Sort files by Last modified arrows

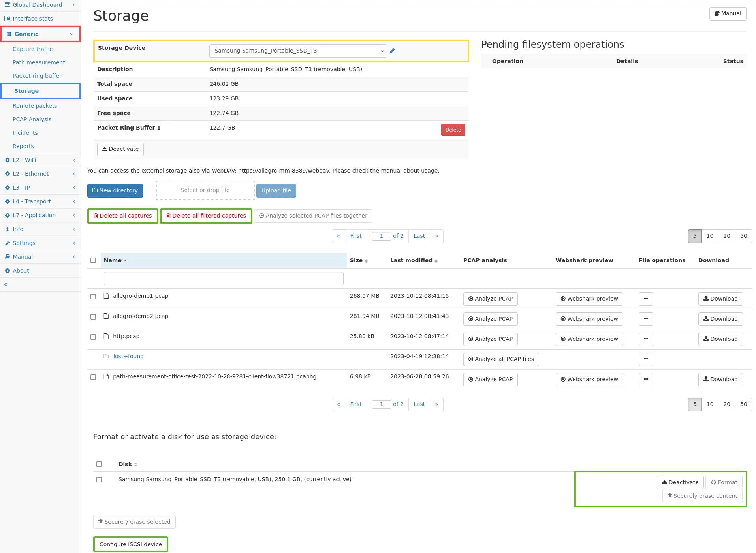point(436,261)
